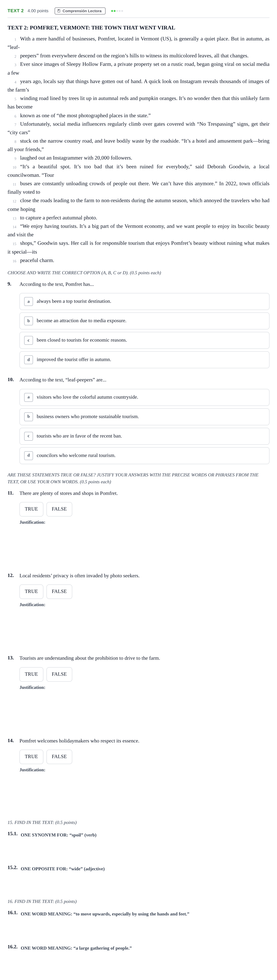277x980 pixels.
Task: Select 'tourists who are in favor of the recent ban'
Action: tap(144, 436)
